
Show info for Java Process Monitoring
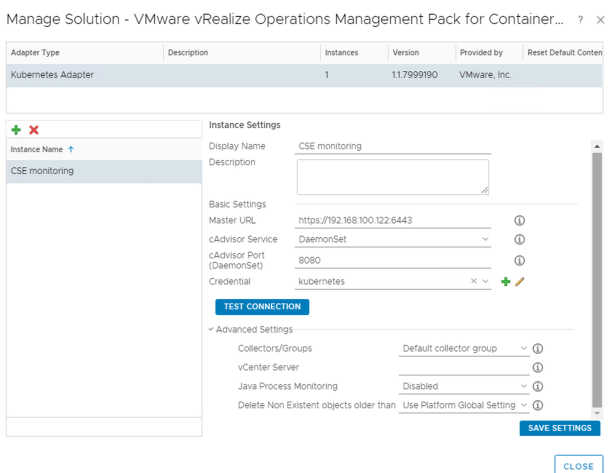click(x=538, y=386)
